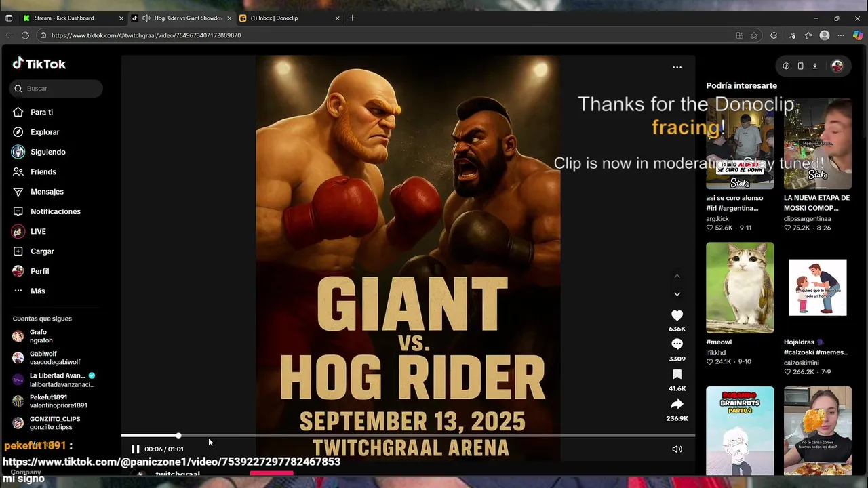Open Cargar upload page
Screen dimensions: 868x488
pos(33,251)
